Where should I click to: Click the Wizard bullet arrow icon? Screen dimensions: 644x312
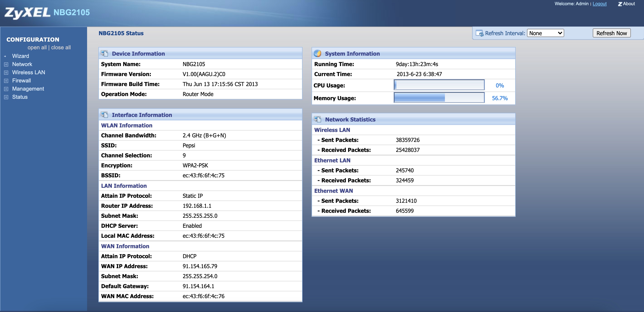pos(5,56)
